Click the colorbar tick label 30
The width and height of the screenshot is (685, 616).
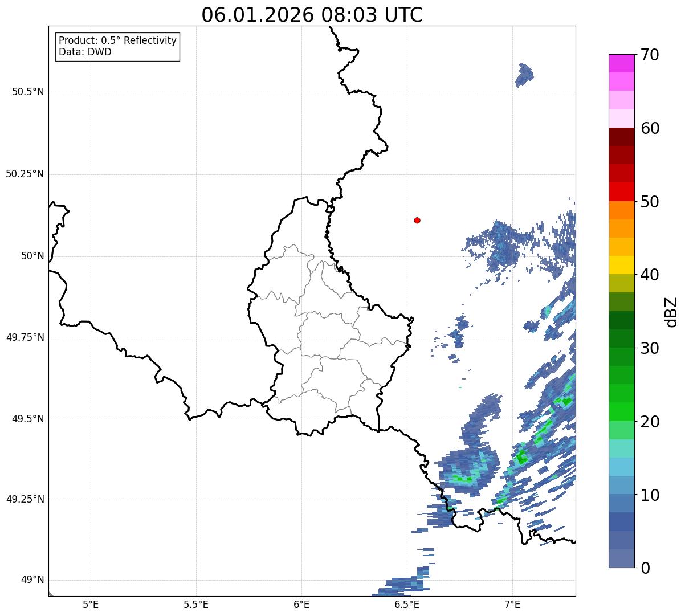tap(650, 348)
